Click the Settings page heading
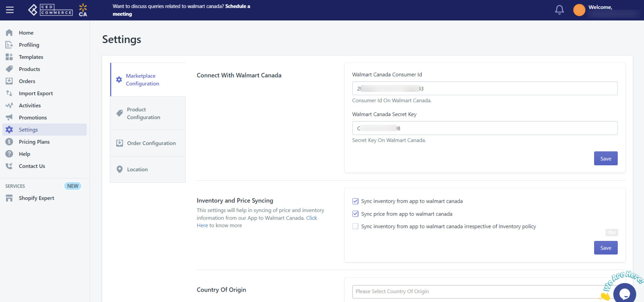Screen dimensions: 644x302 122,39
